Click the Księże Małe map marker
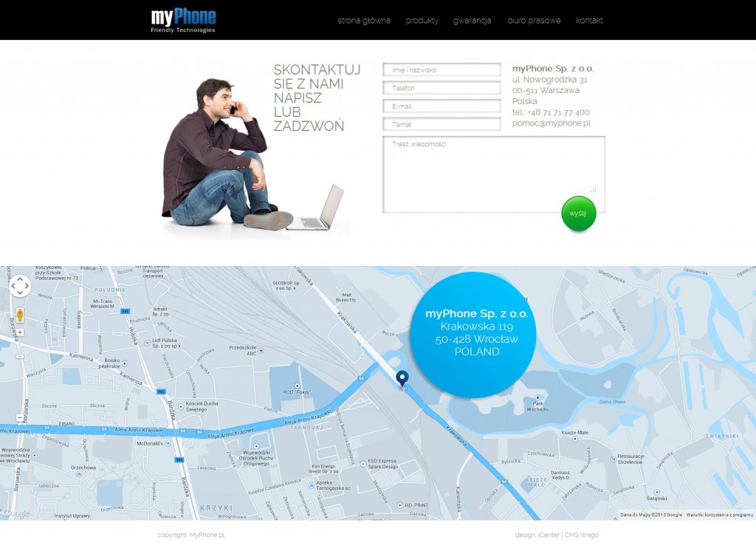 click(x=574, y=439)
